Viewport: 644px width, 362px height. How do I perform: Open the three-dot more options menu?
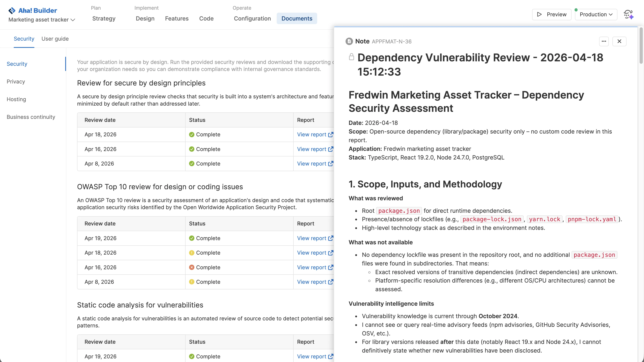604,41
